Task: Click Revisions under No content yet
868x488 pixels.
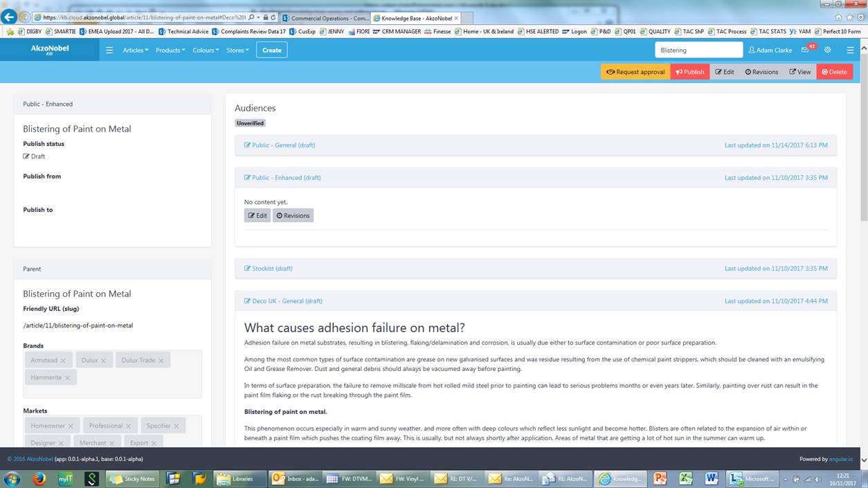Action: pos(293,215)
